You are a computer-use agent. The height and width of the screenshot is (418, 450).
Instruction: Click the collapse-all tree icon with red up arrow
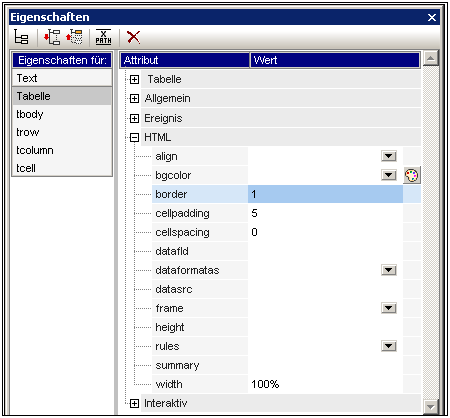pos(74,37)
